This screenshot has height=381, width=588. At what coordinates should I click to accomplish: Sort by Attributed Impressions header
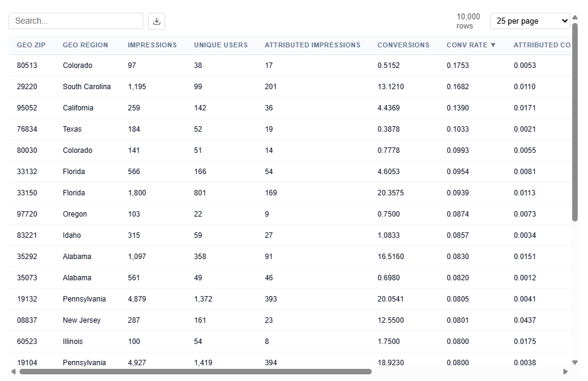coord(312,45)
